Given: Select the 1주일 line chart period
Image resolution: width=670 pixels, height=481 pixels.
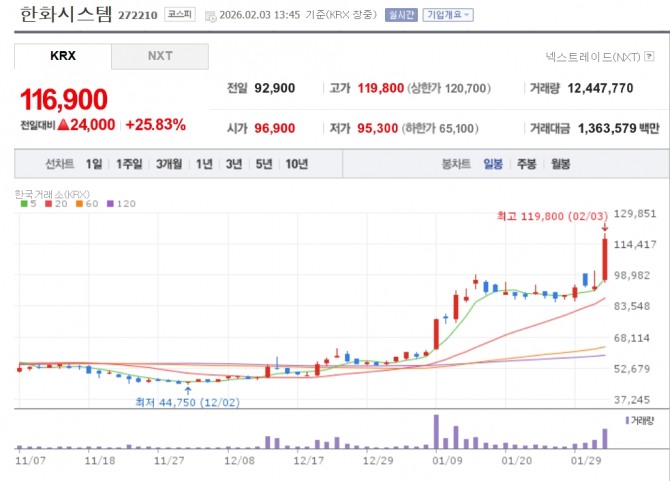Looking at the screenshot, I should coord(129,164).
